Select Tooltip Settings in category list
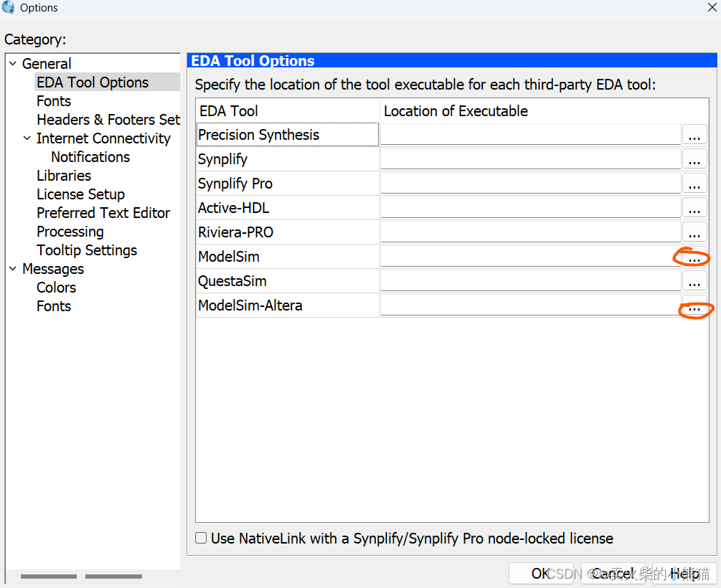This screenshot has width=721, height=588. [x=87, y=250]
